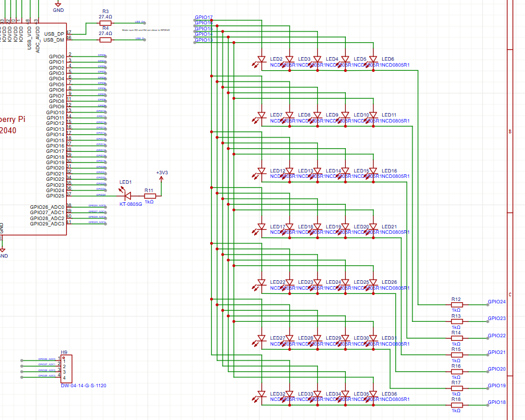Click the GPIO17 net label at top
Screen dimensions: 525x420
(x=204, y=18)
